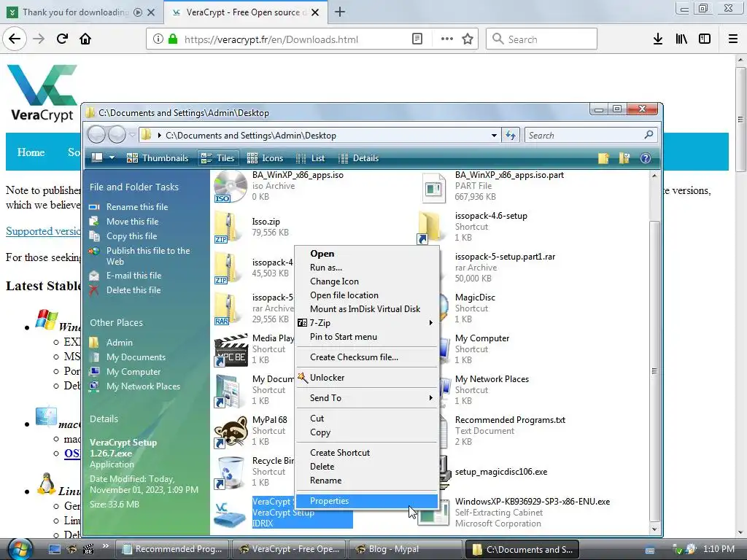
Task: Choose Create Shortcut entry
Action: (366, 453)
